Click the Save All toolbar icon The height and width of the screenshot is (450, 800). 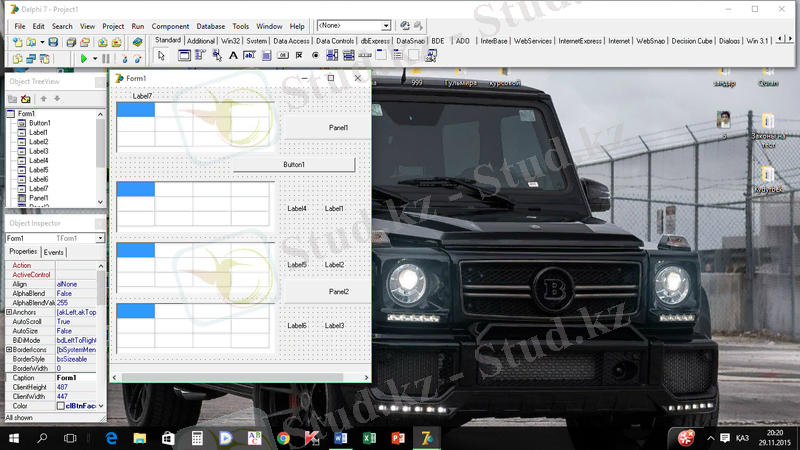pos(71,42)
